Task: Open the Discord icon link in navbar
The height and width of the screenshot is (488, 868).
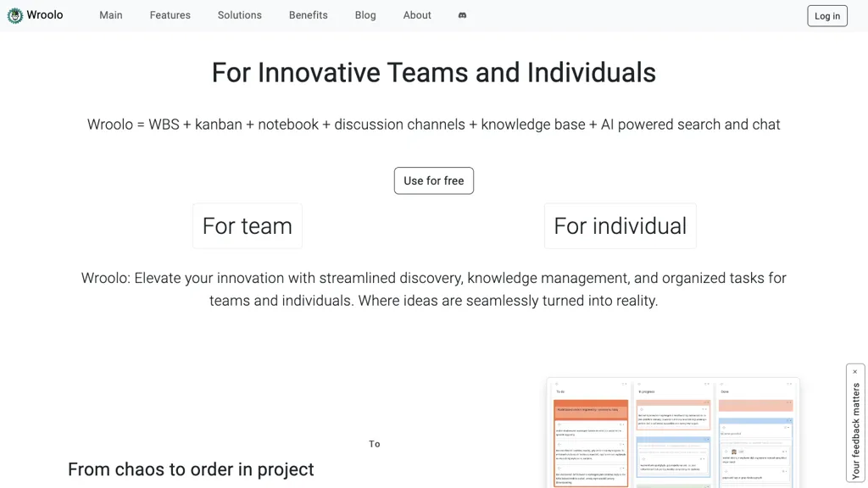Action: (462, 15)
